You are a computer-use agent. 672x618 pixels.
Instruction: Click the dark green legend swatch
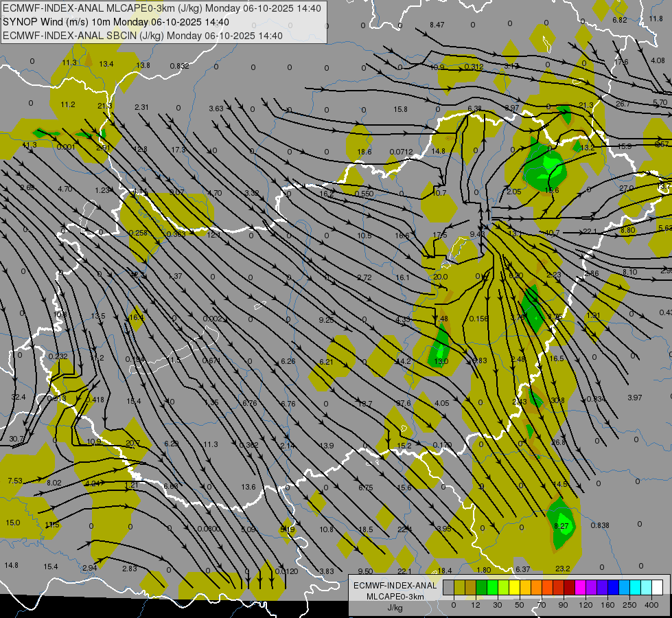pyautogui.click(x=482, y=587)
